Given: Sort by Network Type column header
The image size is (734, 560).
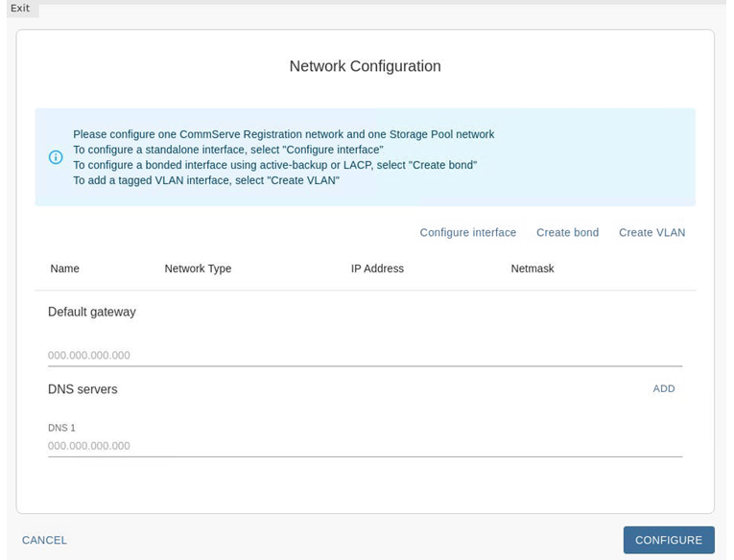Looking at the screenshot, I should 198,268.
